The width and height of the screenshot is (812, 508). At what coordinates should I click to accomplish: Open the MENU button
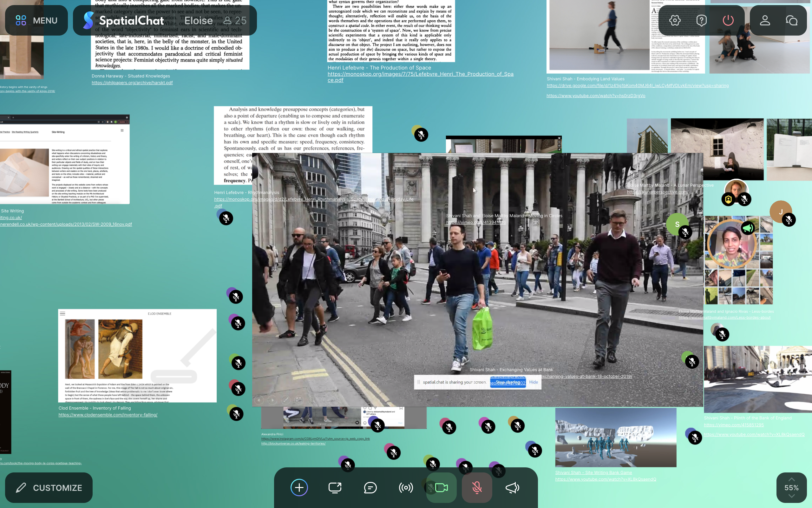tap(36, 21)
